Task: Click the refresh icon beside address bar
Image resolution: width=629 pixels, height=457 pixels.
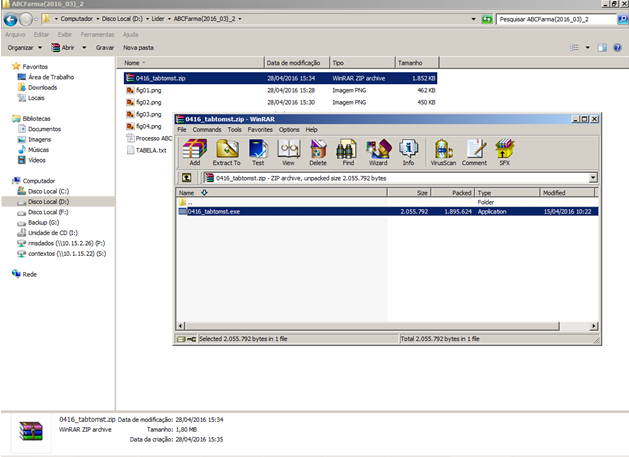Action: (487, 19)
